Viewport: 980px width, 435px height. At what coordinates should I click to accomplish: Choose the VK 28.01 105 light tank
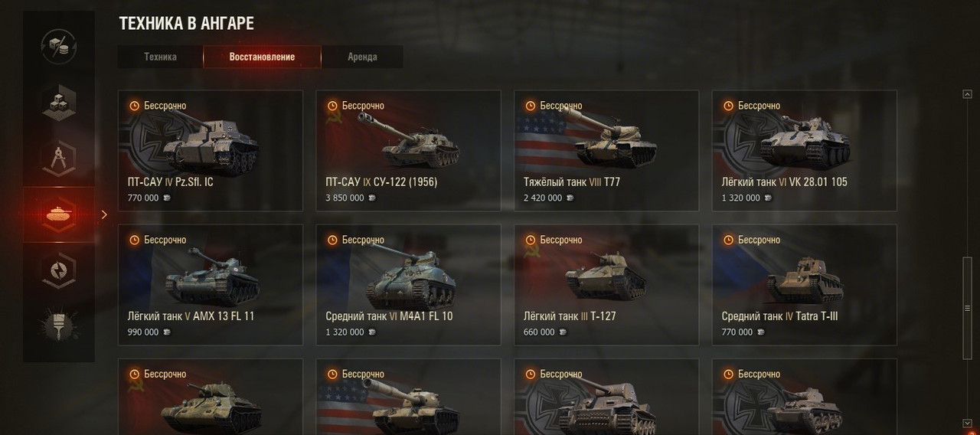pyautogui.click(x=805, y=150)
